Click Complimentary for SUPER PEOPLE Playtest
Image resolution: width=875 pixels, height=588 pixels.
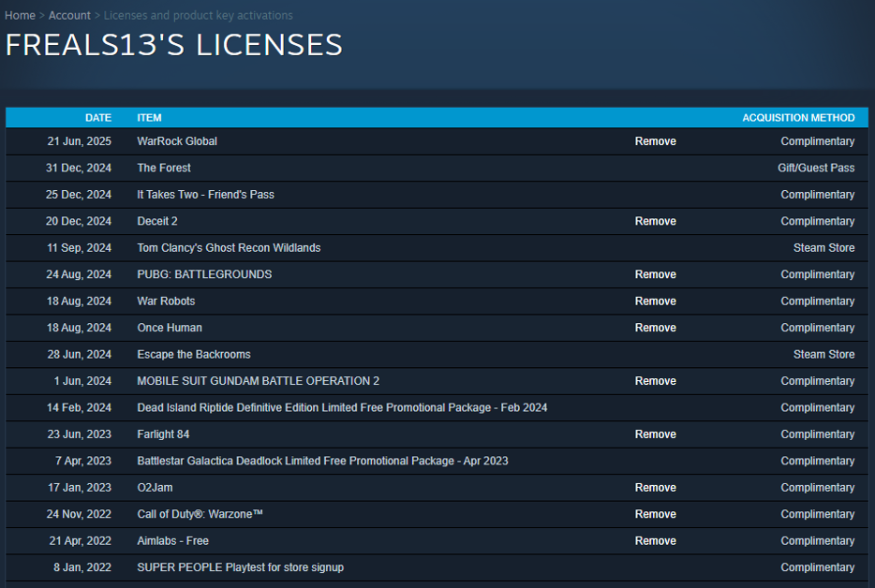818,567
